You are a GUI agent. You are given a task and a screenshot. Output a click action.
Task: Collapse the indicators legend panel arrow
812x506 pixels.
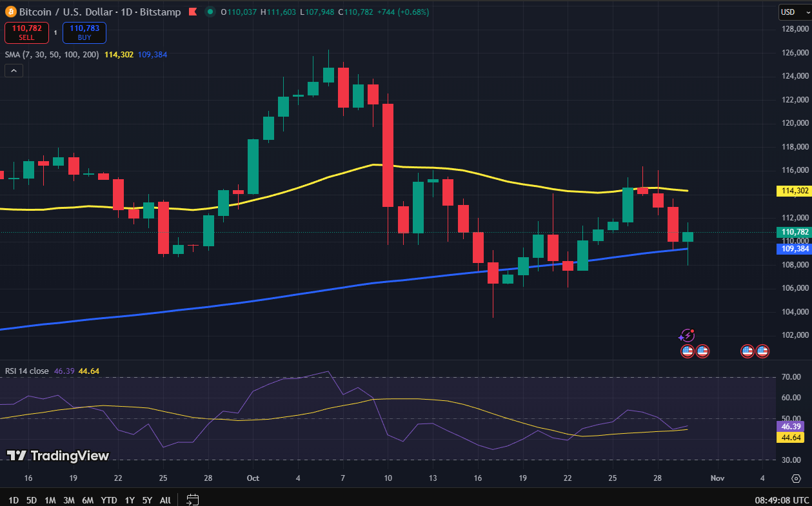coord(14,70)
